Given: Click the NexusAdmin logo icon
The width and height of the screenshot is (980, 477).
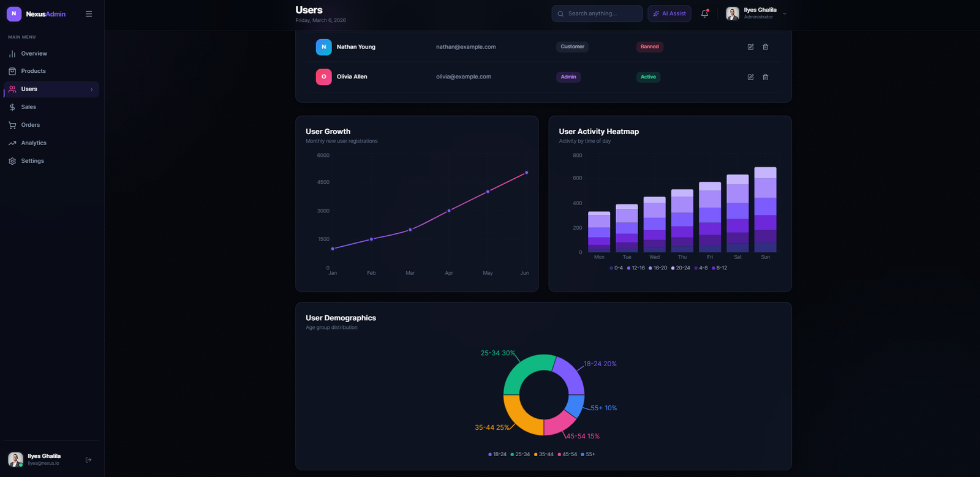Looking at the screenshot, I should coord(14,13).
